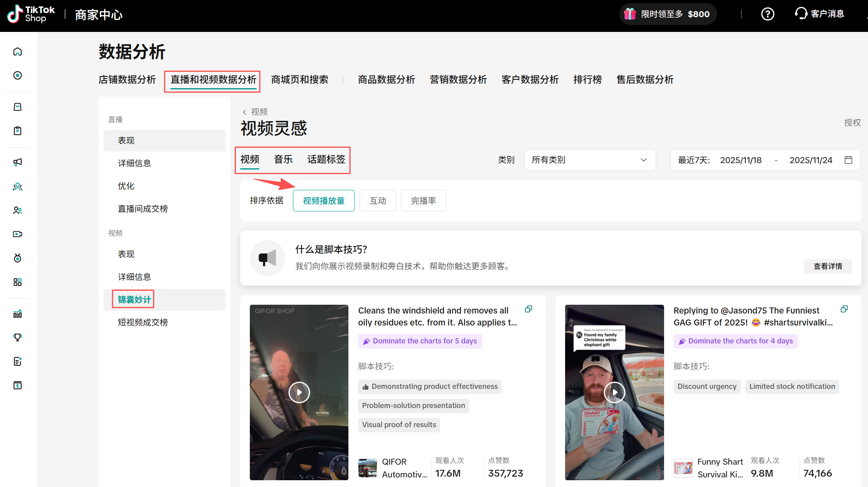The image size is (868, 487).
Task: Open 客户消息 headset icon
Action: (801, 14)
